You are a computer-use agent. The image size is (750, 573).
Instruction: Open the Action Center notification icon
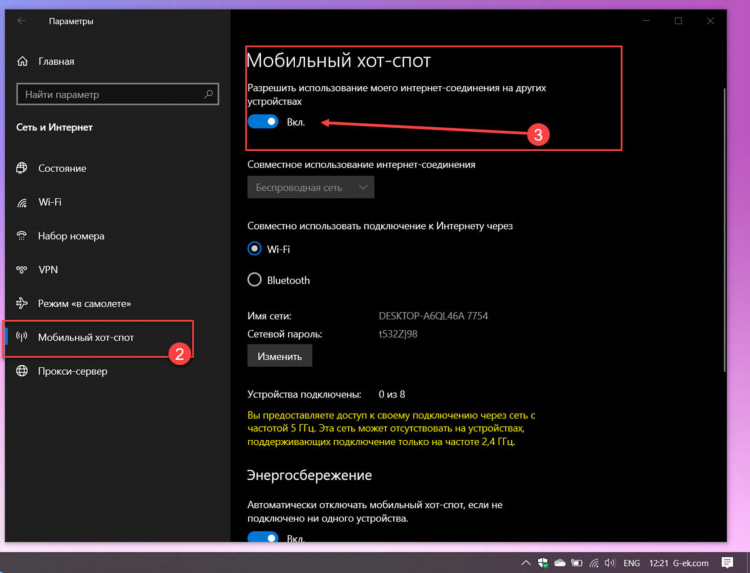point(727,562)
